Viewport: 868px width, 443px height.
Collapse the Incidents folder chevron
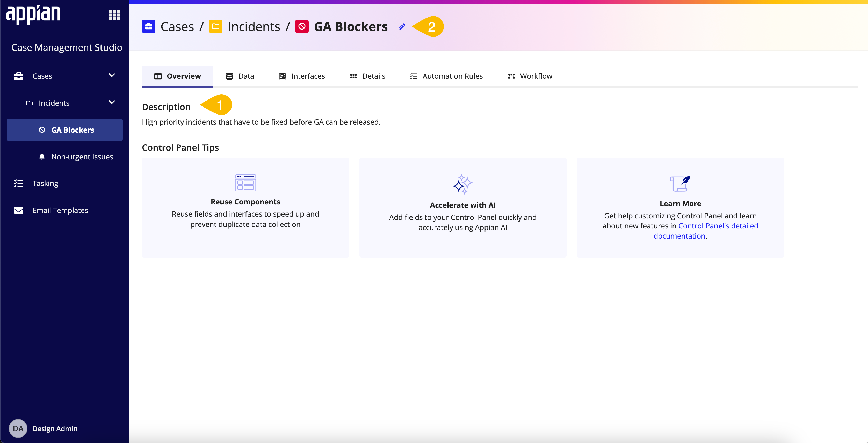click(x=112, y=102)
